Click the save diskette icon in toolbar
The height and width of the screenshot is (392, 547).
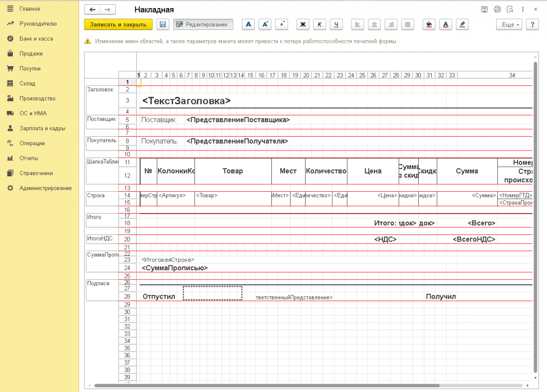click(x=162, y=25)
